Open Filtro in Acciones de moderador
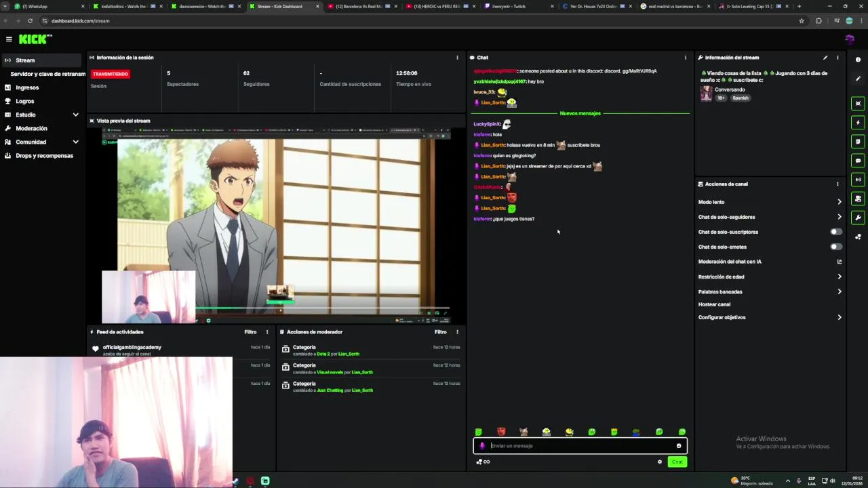This screenshot has height=488, width=868. tap(441, 332)
